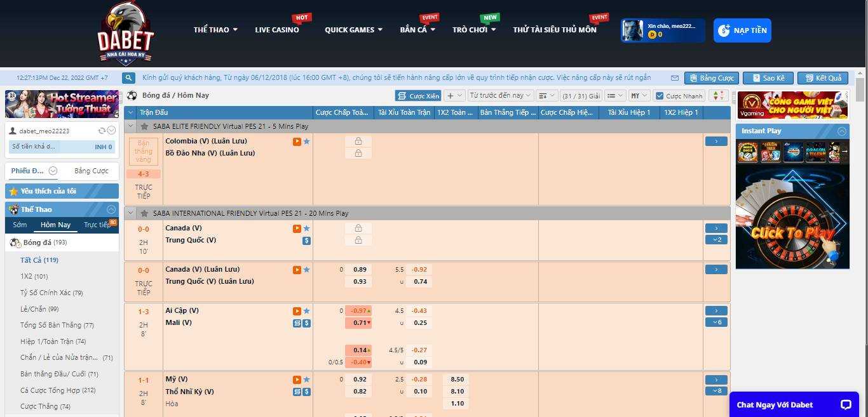Image resolution: width=868 pixels, height=417 pixels.
Task: Click the cash out dollar icon for Trung Quốc (V)
Action: [306, 241]
